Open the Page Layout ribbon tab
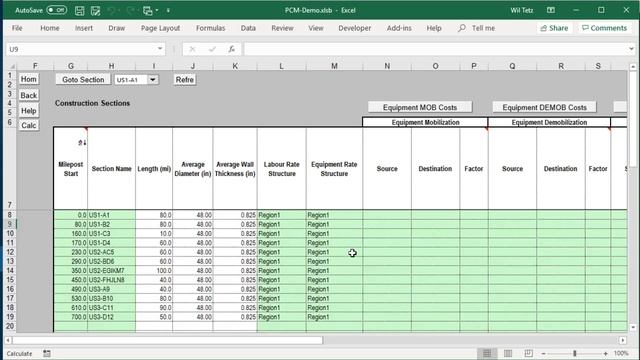This screenshot has width=640, height=360. tap(160, 28)
